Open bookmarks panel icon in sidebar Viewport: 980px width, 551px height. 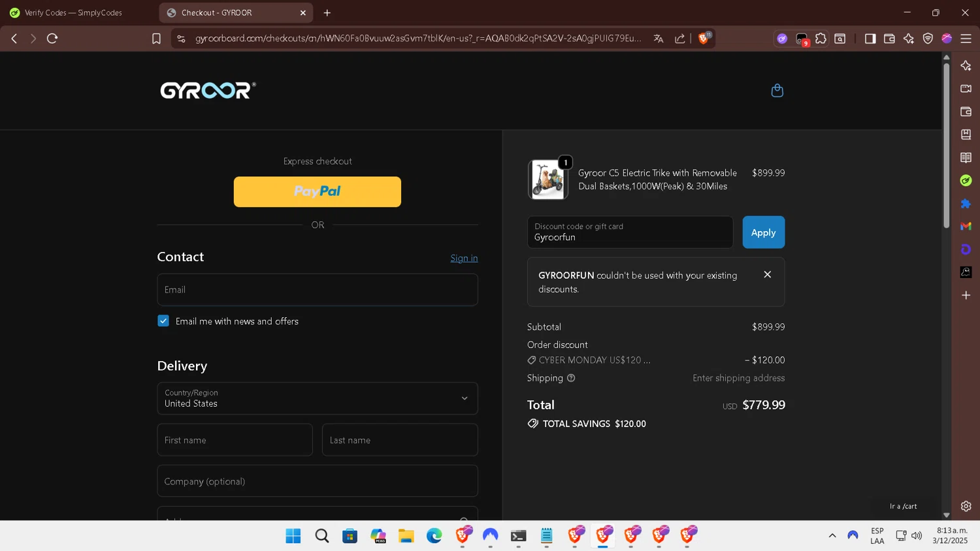966,134
